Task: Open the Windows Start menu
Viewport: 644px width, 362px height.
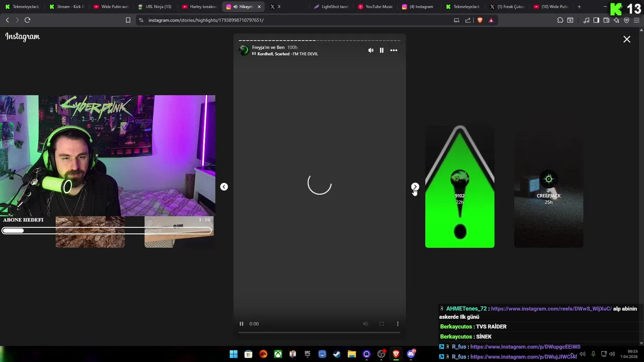Action: pyautogui.click(x=233, y=354)
